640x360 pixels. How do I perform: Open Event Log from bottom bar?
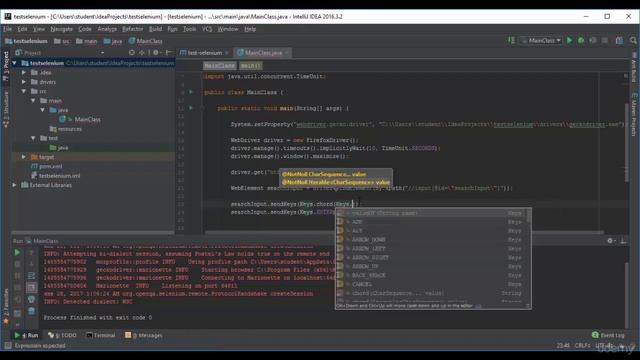click(x=608, y=335)
